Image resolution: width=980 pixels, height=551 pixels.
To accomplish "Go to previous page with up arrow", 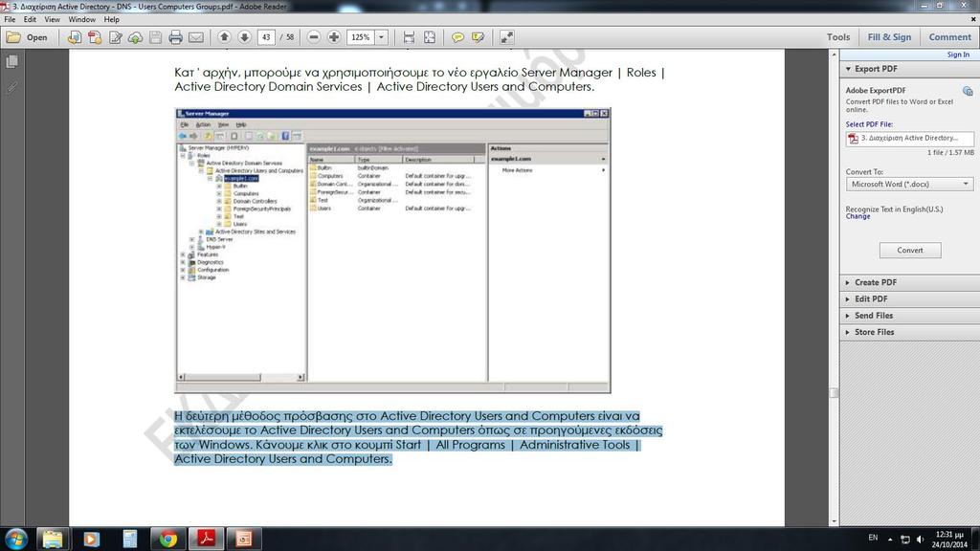I will [x=224, y=37].
